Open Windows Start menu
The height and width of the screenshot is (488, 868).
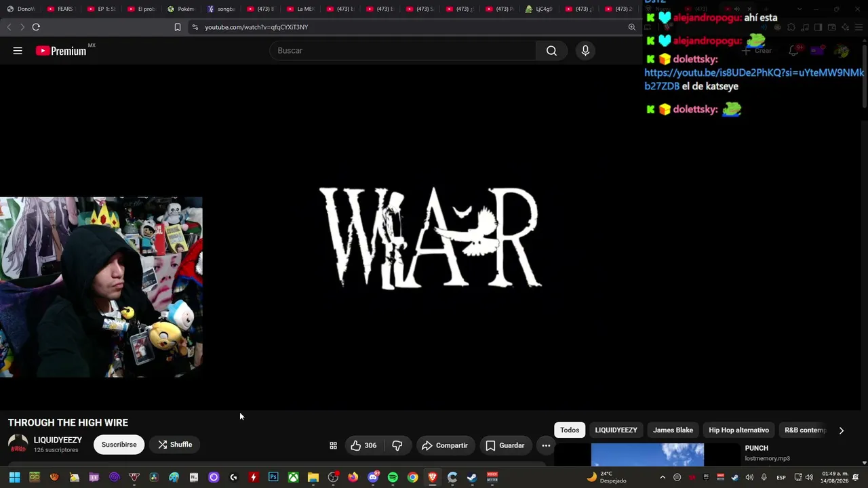(14, 477)
